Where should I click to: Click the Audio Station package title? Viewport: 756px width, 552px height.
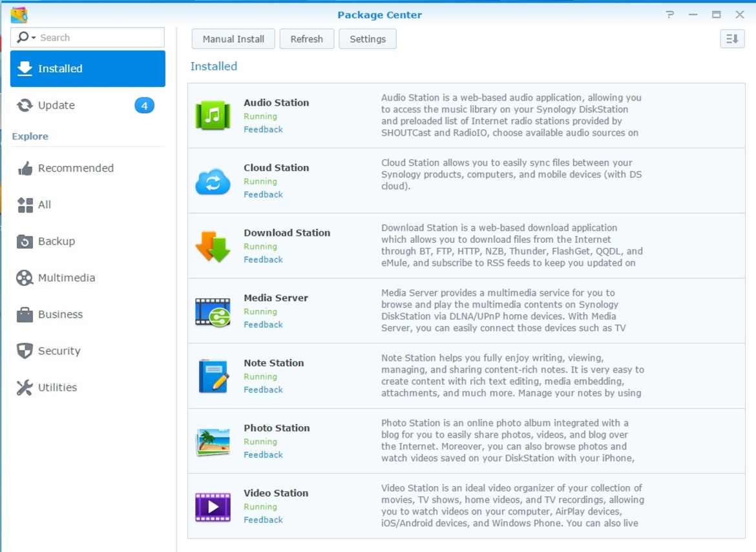click(x=277, y=103)
